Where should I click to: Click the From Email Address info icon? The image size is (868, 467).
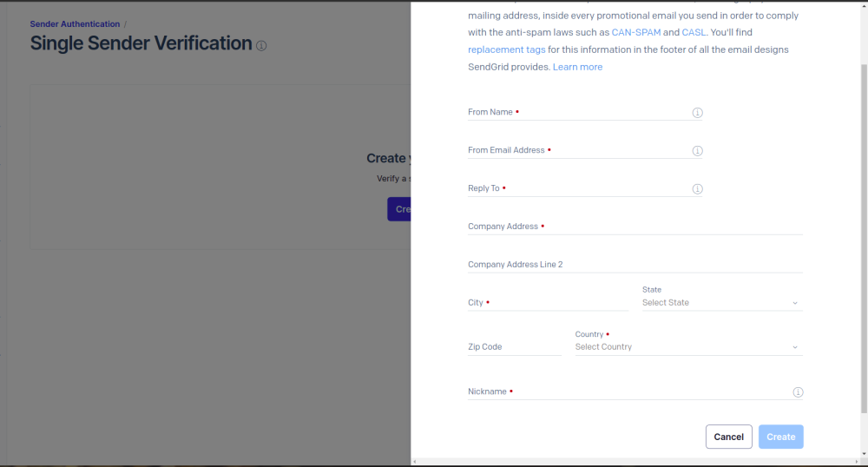[697, 151]
